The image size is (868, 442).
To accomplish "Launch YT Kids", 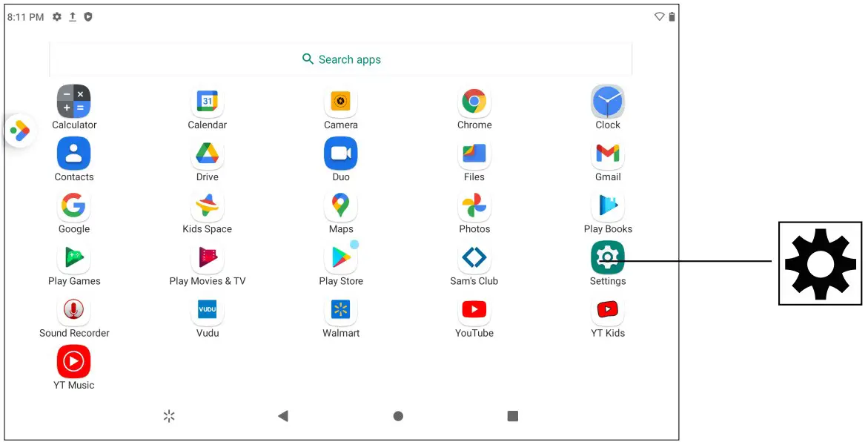I will tap(608, 310).
